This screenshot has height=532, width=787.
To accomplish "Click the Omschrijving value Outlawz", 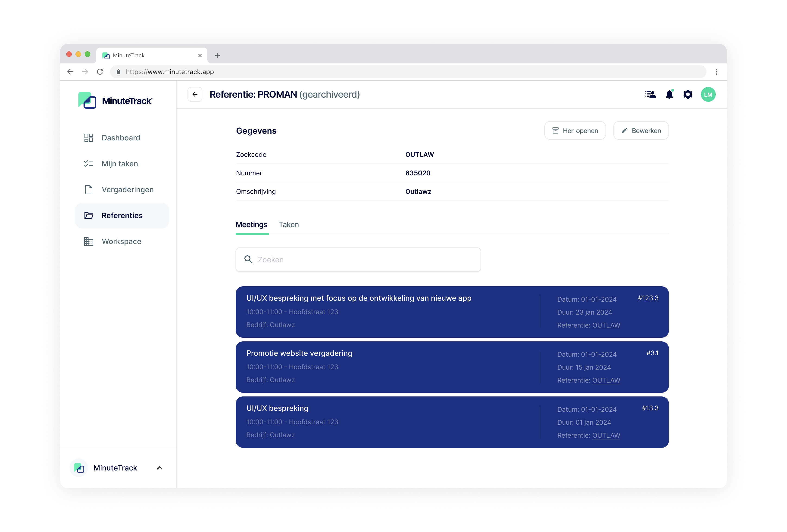I will 418,192.
